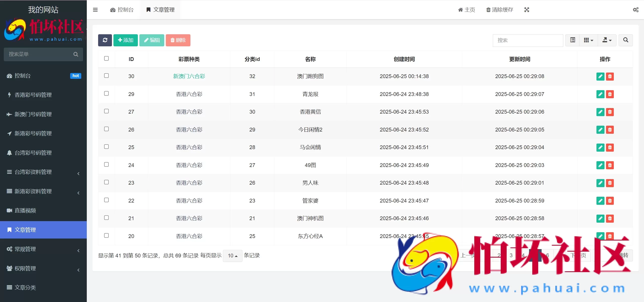Screen dimensions: 644x302
Task: Select all rows with the header checkbox
Action: coord(106,58)
